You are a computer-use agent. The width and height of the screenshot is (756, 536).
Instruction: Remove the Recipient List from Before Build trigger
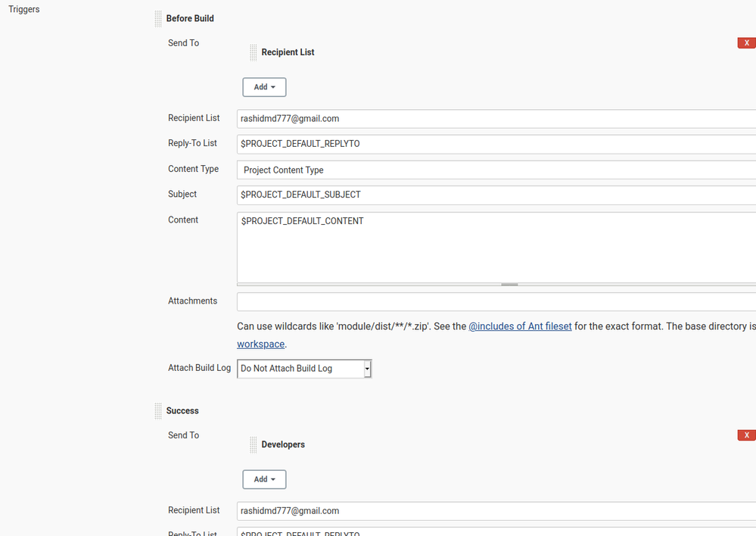746,42
